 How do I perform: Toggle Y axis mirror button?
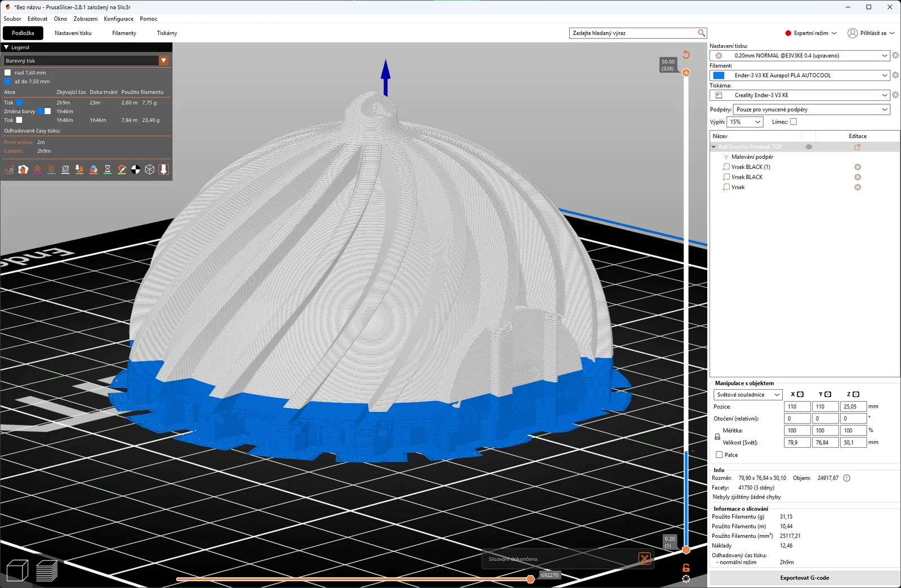pos(828,394)
